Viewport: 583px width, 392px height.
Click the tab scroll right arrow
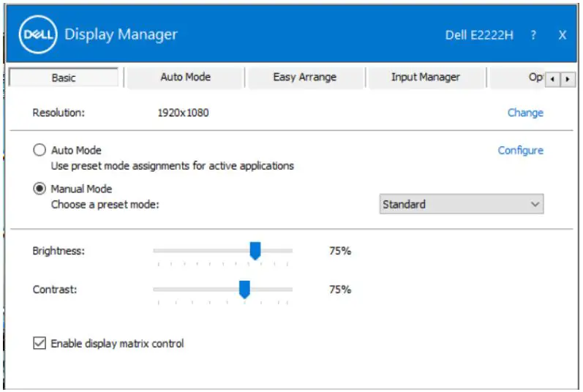(568, 79)
